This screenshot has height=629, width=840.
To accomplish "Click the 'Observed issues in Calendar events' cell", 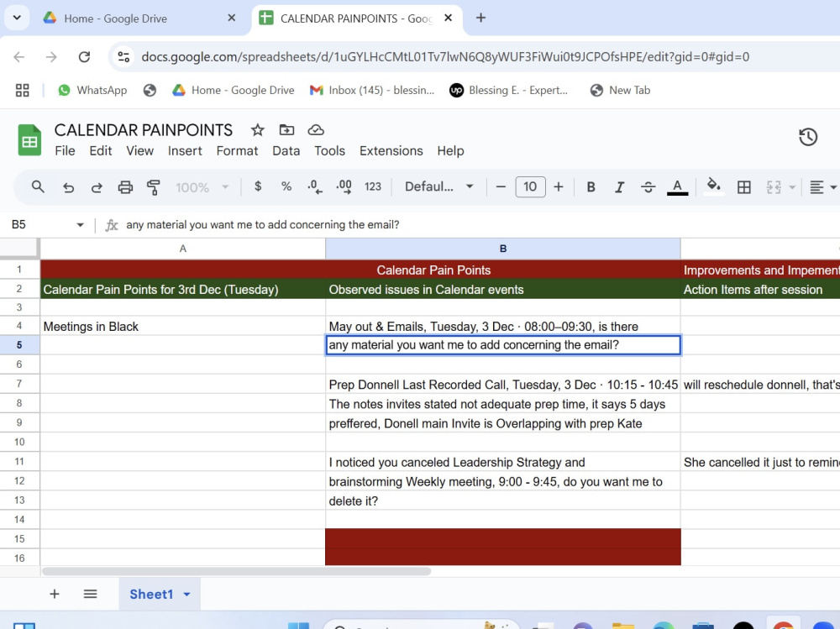I will click(x=503, y=290).
